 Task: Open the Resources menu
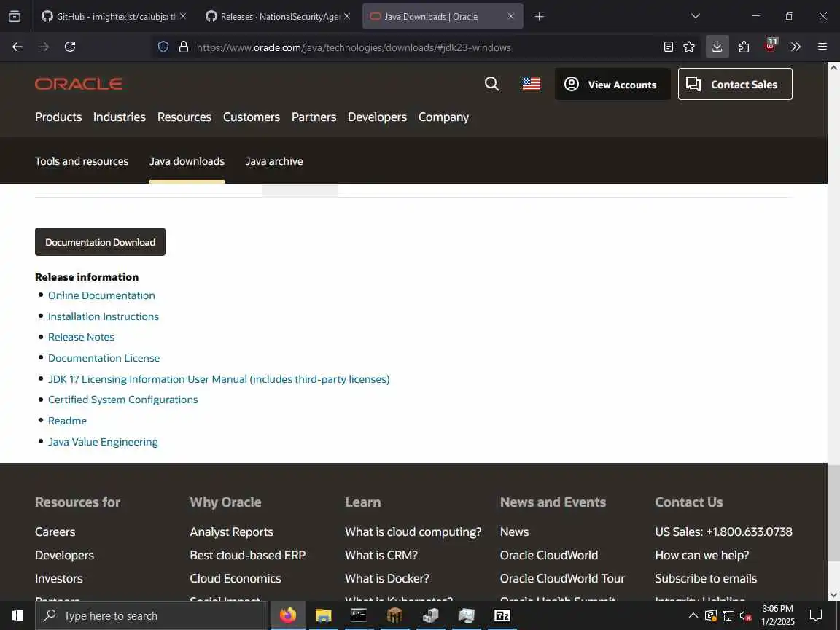click(184, 117)
